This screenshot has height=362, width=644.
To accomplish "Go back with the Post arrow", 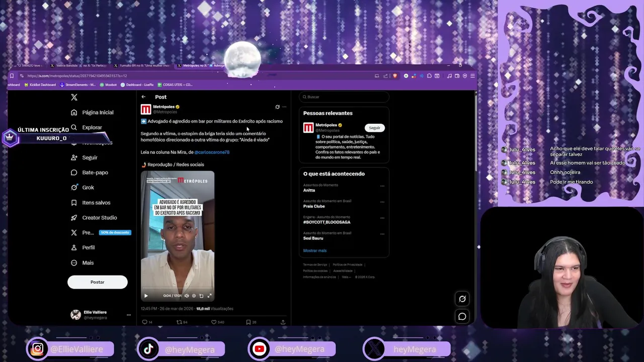I will tap(143, 97).
